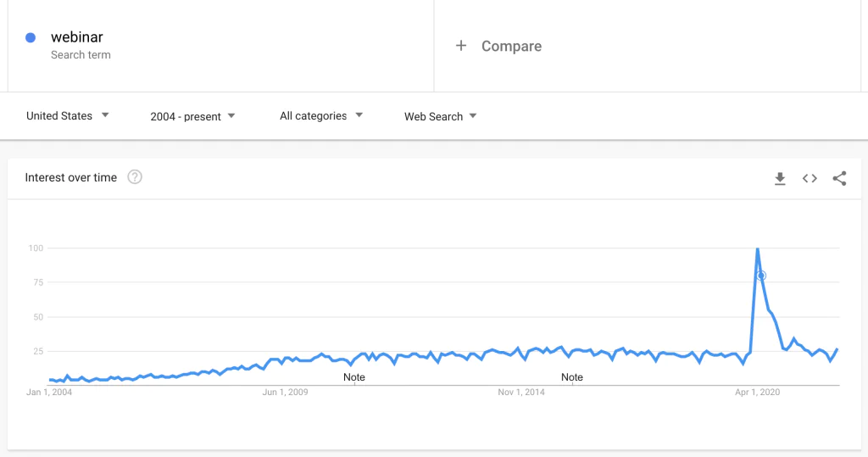Click the second Note marker on the chart
This screenshot has height=457, width=868.
tap(572, 377)
